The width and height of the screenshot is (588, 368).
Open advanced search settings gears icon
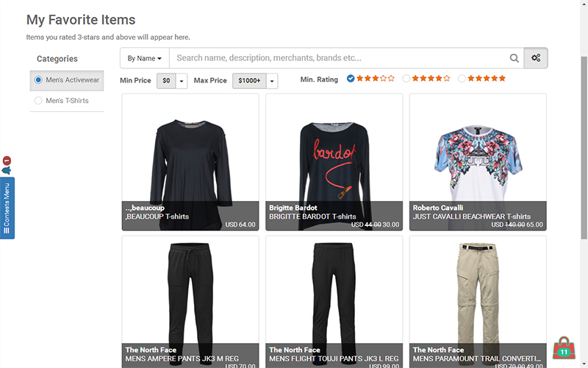coord(536,58)
